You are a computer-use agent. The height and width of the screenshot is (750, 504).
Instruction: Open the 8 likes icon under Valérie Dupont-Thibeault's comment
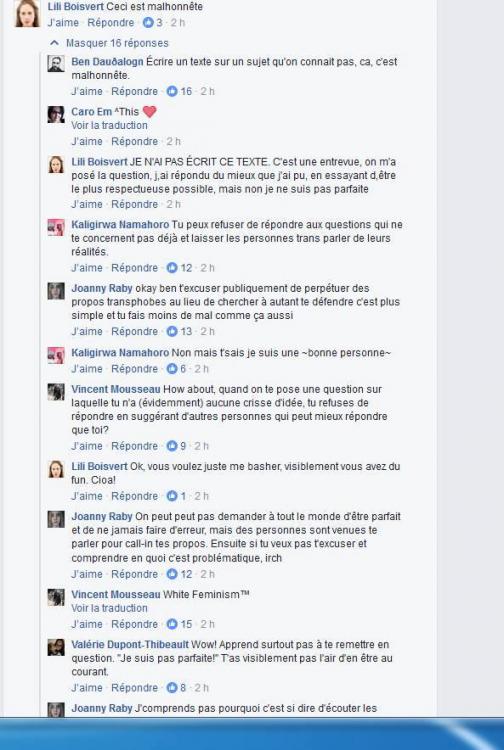pyautogui.click(x=172, y=688)
